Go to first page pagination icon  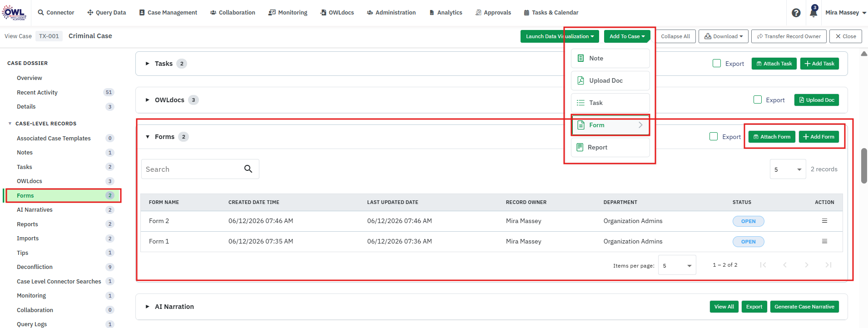pyautogui.click(x=763, y=265)
